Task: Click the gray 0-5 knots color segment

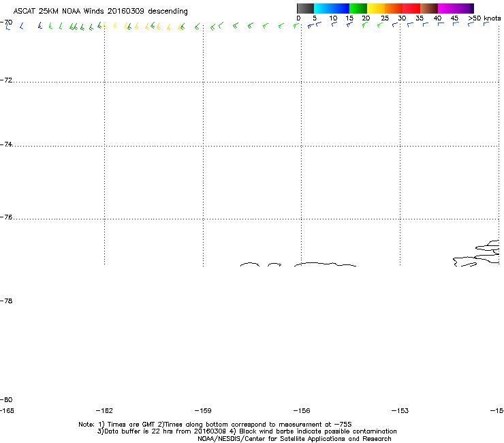Action: [x=305, y=8]
